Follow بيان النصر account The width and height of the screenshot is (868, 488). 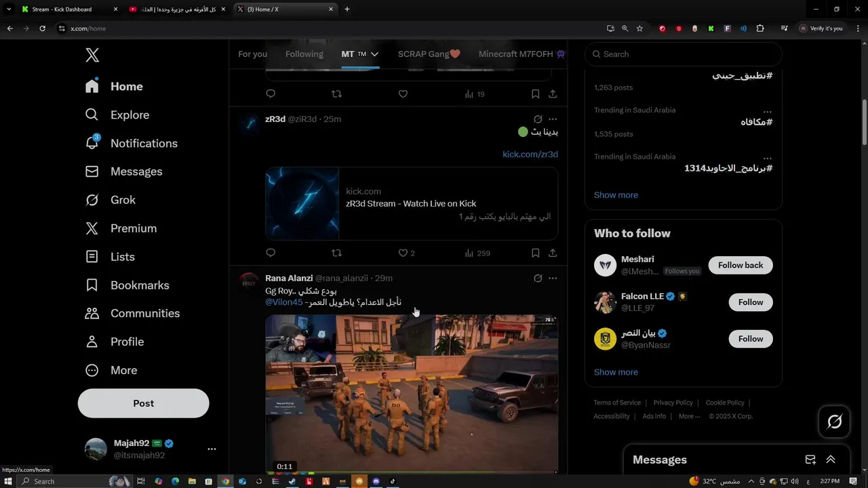tap(751, 339)
